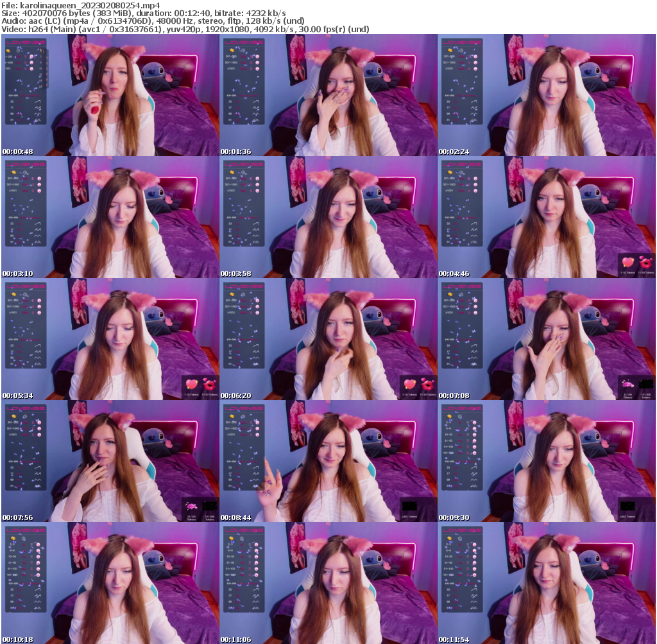Click the kiss emoji beside the 1-500 row
The width and height of the screenshot is (657, 644).
click(31, 57)
